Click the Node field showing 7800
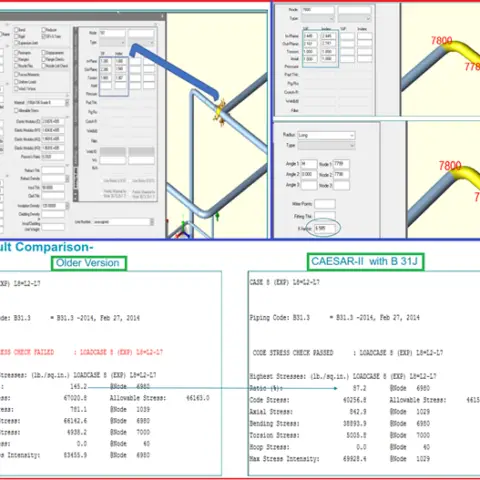The image size is (480, 480). click(318, 10)
